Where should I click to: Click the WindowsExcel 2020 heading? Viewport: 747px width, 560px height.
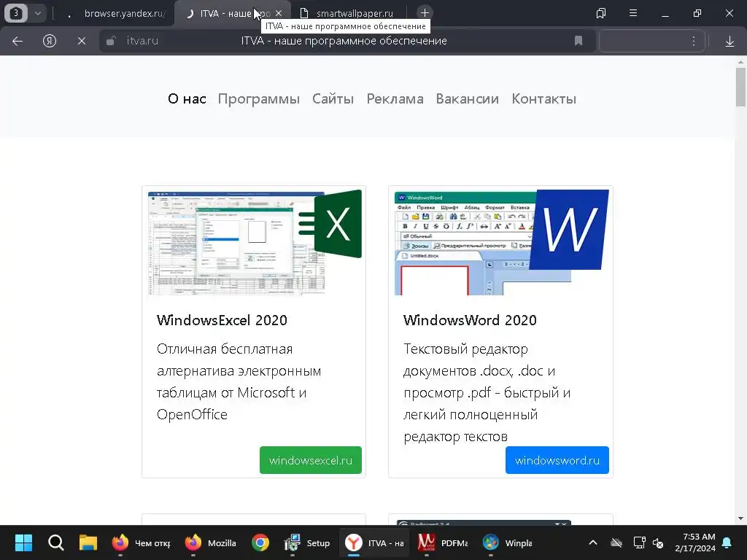[222, 320]
